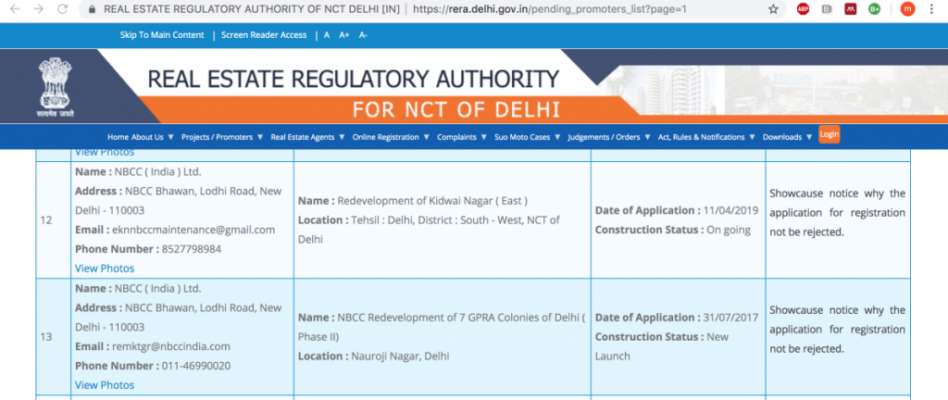This screenshot has width=948, height=400.
Task: Click the orange Login button
Action: pyautogui.click(x=829, y=135)
